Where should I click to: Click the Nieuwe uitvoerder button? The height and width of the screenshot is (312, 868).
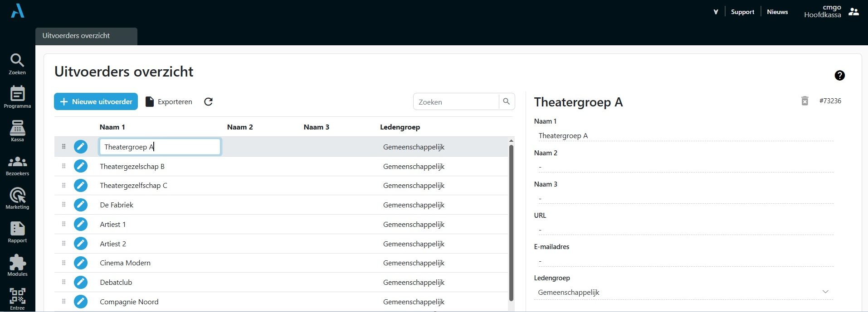(96, 102)
